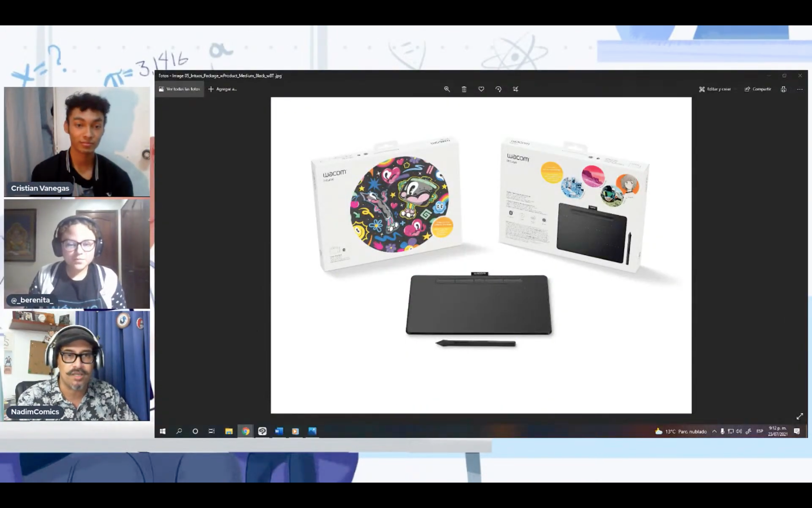The width and height of the screenshot is (812, 508).
Task: Click Editar y crear dropdown
Action: coord(715,89)
